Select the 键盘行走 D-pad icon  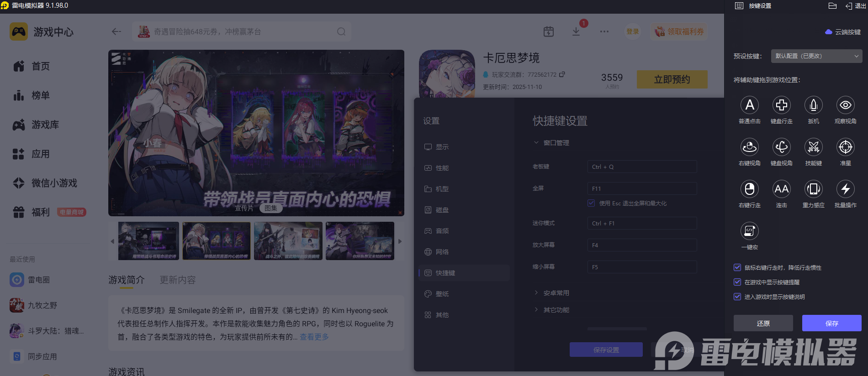[x=781, y=105]
